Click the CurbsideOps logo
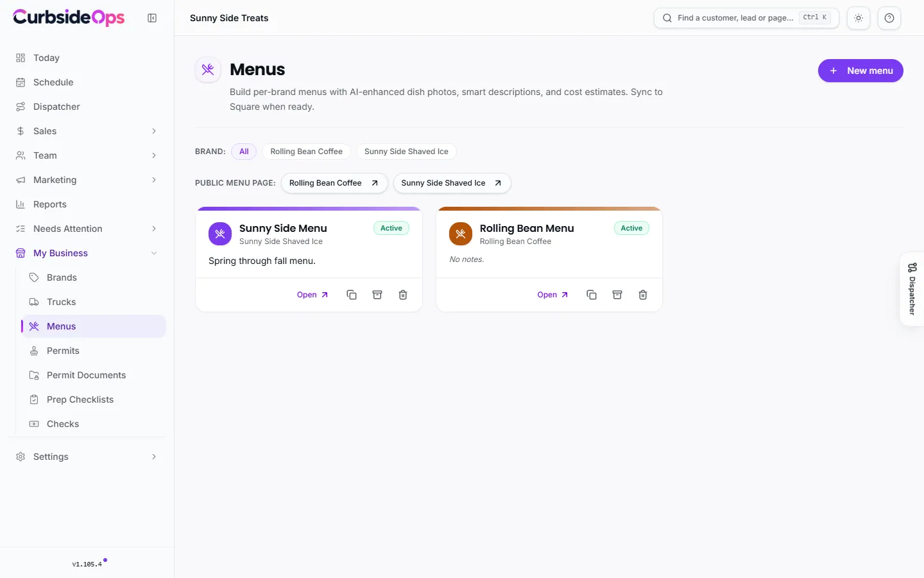The height and width of the screenshot is (578, 924). [x=69, y=17]
